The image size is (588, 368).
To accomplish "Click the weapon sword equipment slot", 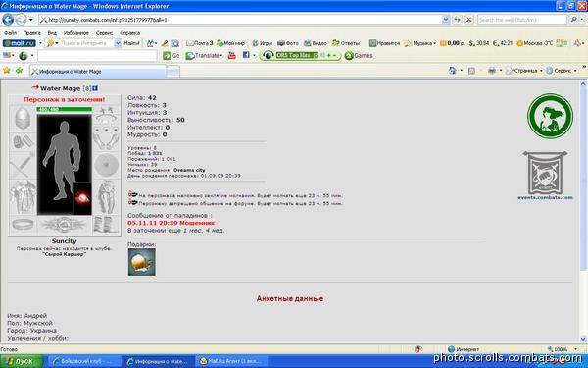I will (x=23, y=165).
